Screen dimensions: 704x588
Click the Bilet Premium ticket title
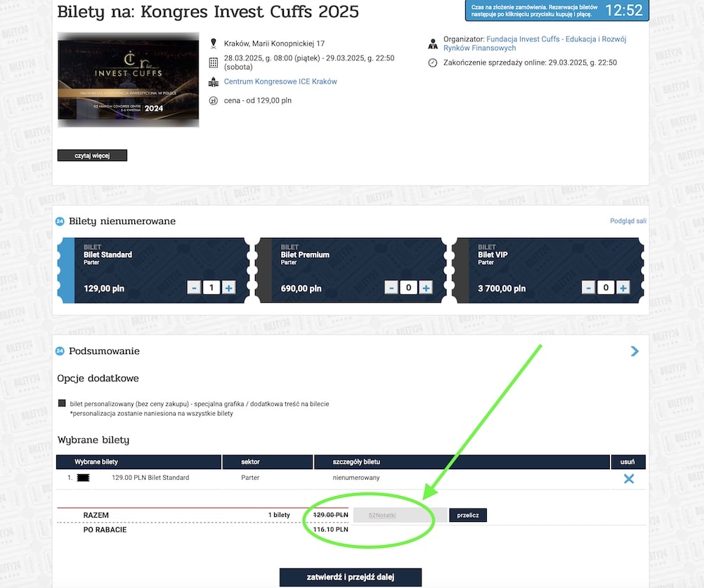pyautogui.click(x=305, y=255)
